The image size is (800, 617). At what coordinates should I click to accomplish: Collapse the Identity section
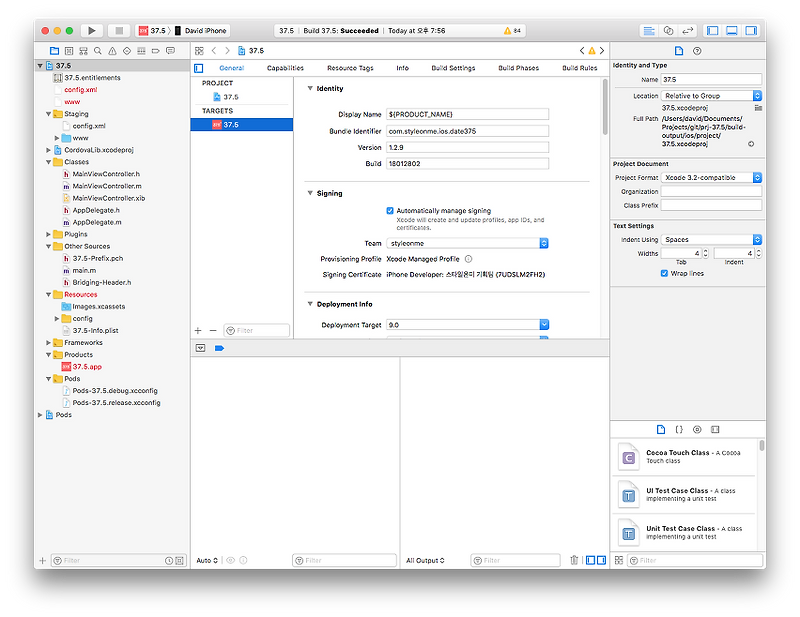point(310,88)
